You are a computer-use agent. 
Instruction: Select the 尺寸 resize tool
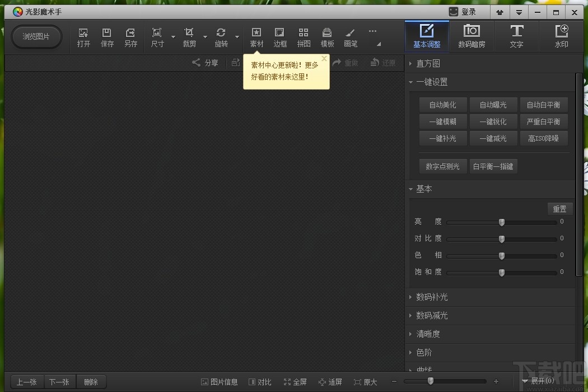(x=157, y=38)
